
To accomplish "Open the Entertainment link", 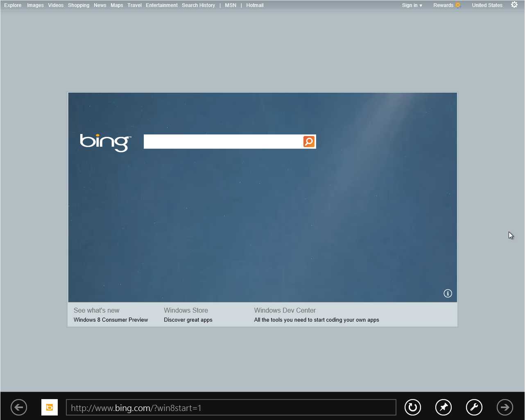I will pos(162,5).
